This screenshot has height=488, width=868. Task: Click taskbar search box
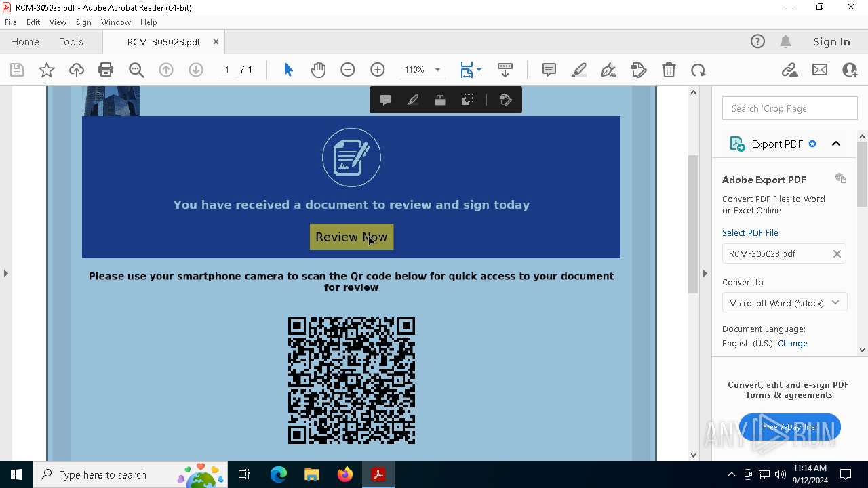click(130, 474)
